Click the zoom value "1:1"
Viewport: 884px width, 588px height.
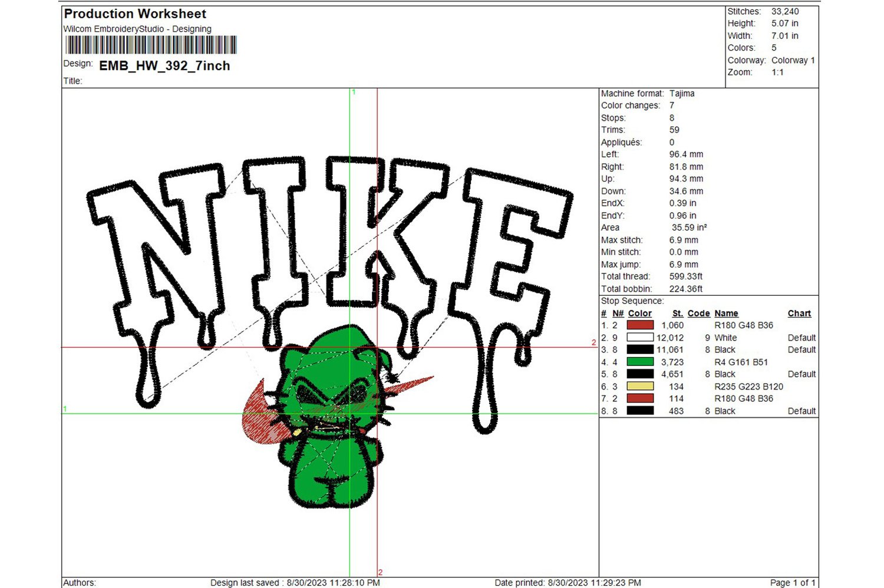(x=778, y=72)
